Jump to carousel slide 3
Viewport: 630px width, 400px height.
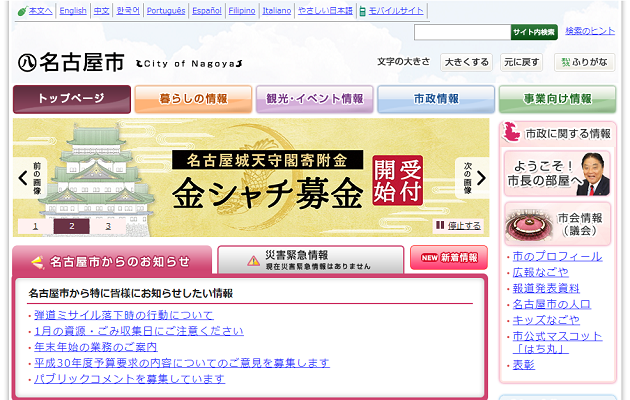[108, 226]
